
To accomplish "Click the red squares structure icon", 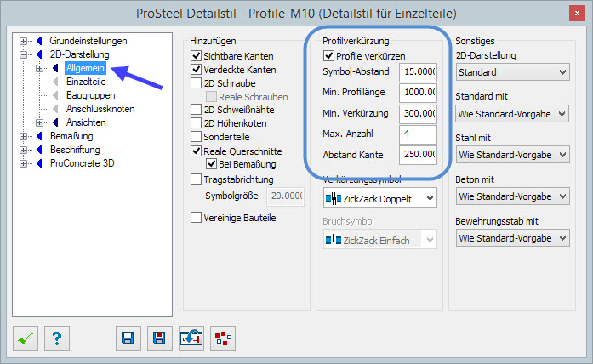I will click(x=223, y=338).
